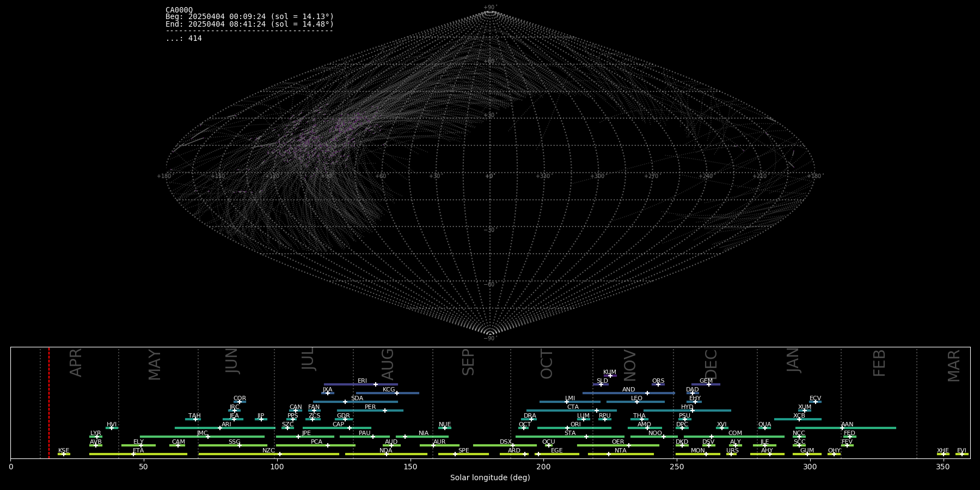Viewport: 980px width, 490px height.
Task: Click the DEC month label
Action: click(x=711, y=365)
